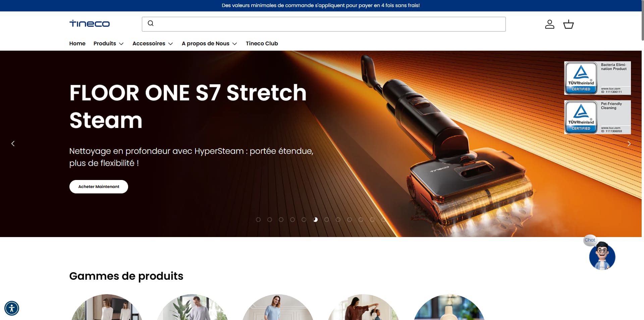
Task: Click the search magnifier icon
Action: pyautogui.click(x=151, y=23)
